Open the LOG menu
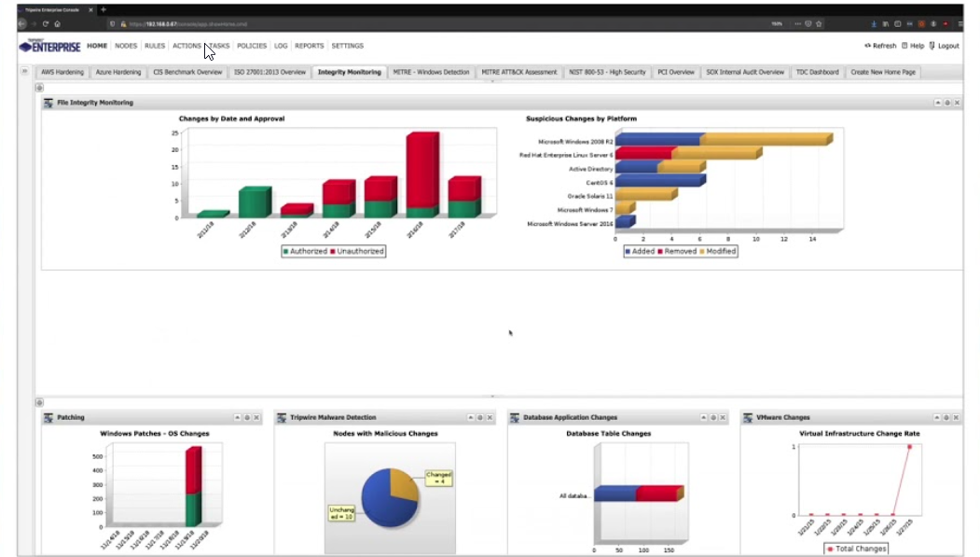980x557 pixels. click(281, 46)
